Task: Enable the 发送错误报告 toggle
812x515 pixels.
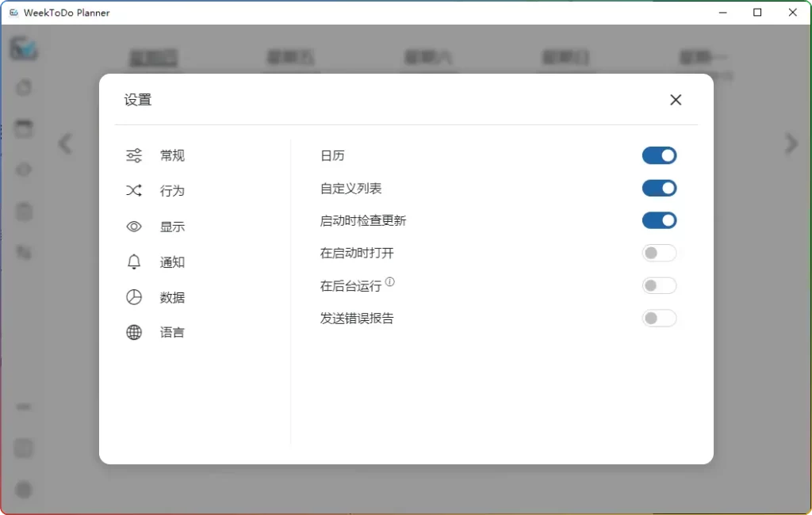Action: pos(659,318)
